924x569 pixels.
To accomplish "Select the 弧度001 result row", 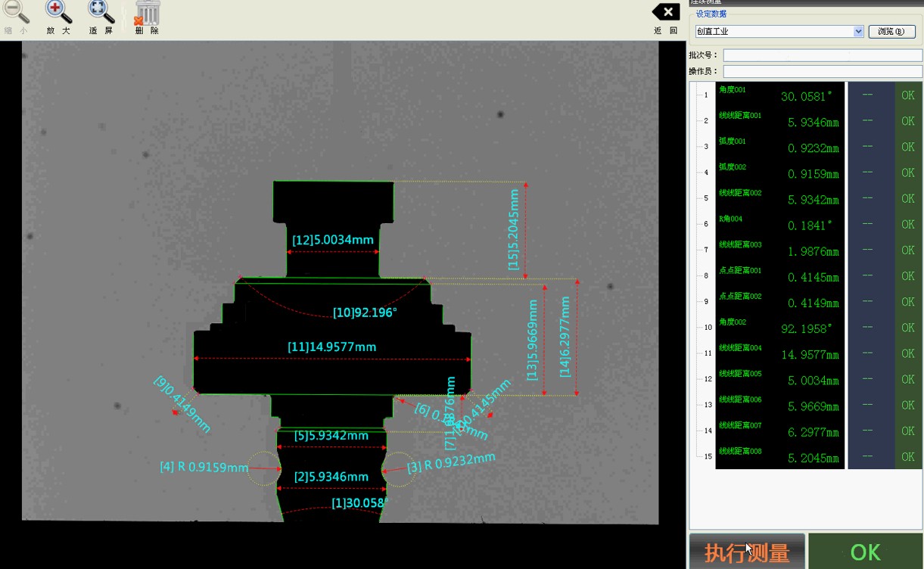I will pos(779,147).
